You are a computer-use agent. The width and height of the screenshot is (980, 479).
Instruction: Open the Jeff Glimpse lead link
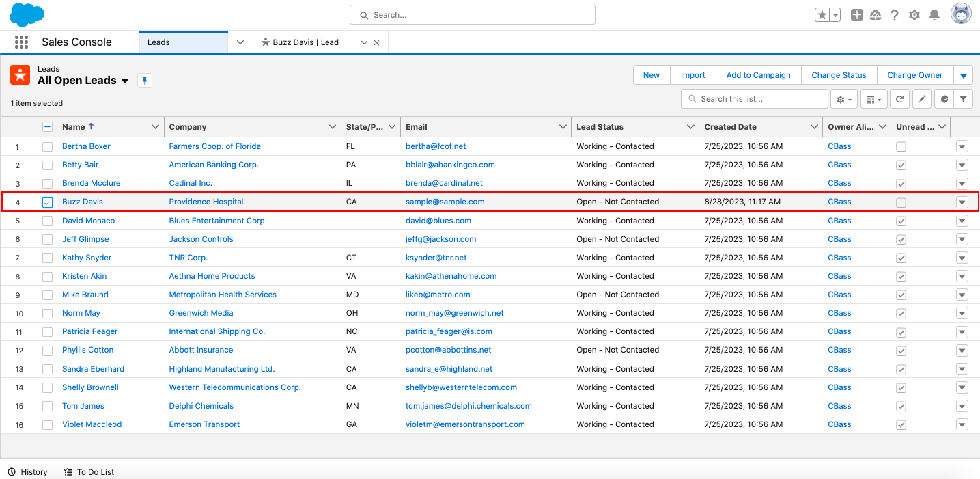coord(85,239)
